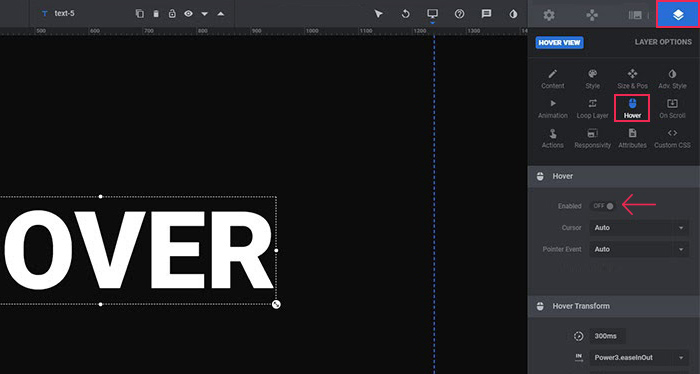This screenshot has height=374, width=700.
Task: Click the hover duration clock icon
Action: point(579,336)
